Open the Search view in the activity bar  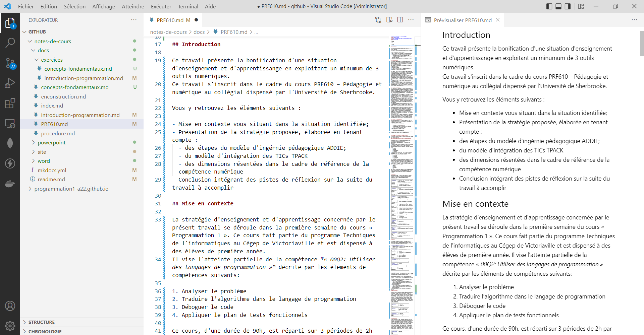point(10,43)
